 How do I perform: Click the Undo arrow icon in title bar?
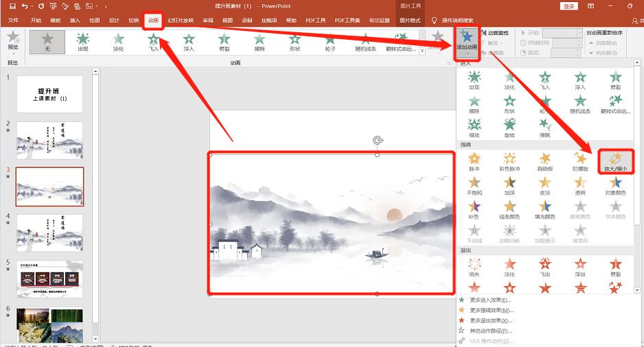25,6
